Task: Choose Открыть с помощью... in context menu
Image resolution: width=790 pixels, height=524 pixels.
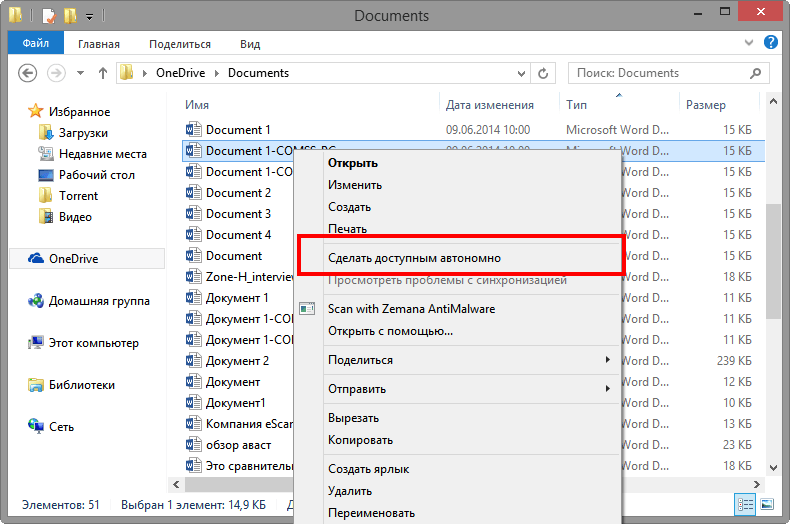Action: point(390,331)
